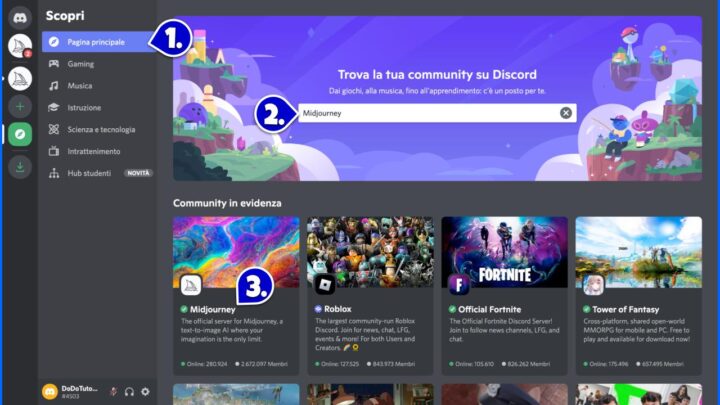Viewport: 720px width, 405px height.
Task: Select the green compass Explore servers icon
Action: [x=20, y=134]
